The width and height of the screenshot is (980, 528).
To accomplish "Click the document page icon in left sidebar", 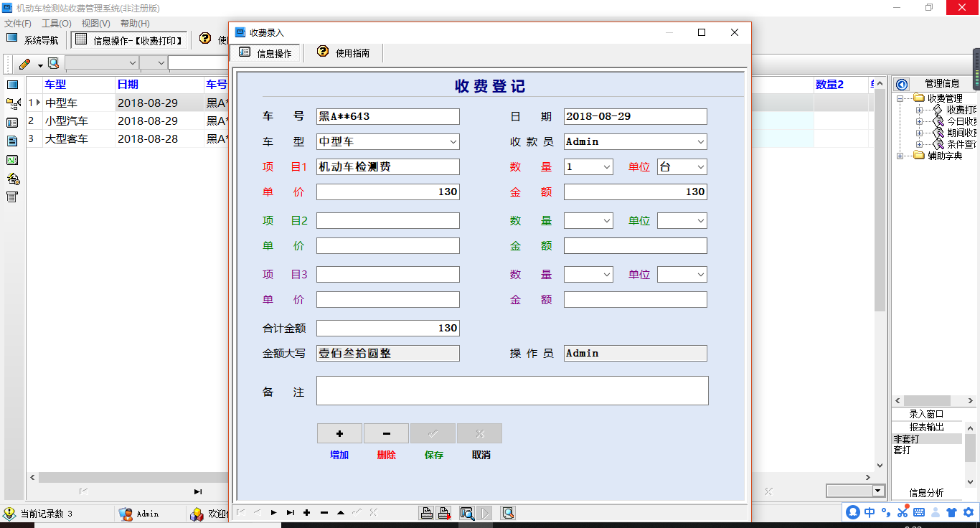I will coord(12,141).
